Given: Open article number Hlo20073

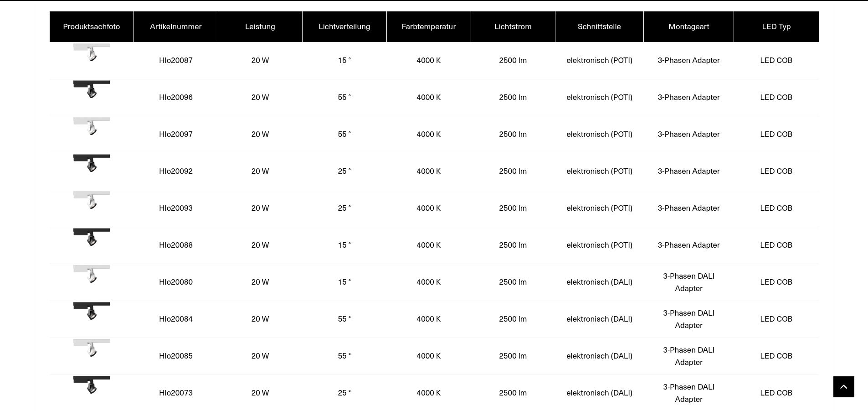Looking at the screenshot, I should pos(176,393).
